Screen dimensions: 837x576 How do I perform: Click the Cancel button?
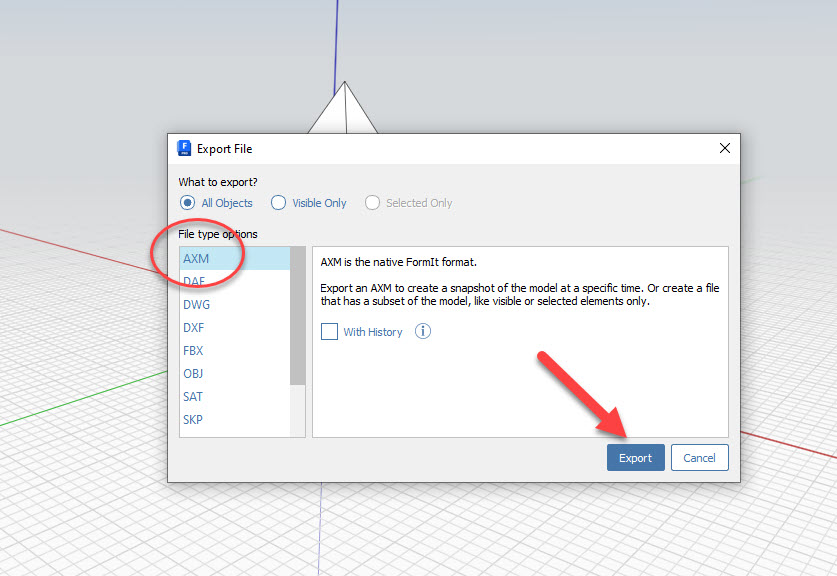point(699,457)
